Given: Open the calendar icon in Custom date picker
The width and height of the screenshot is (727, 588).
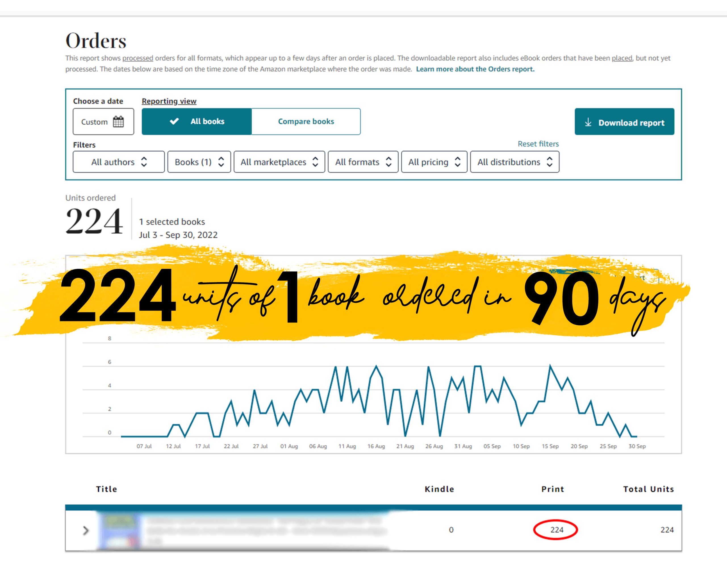Looking at the screenshot, I should tap(118, 122).
